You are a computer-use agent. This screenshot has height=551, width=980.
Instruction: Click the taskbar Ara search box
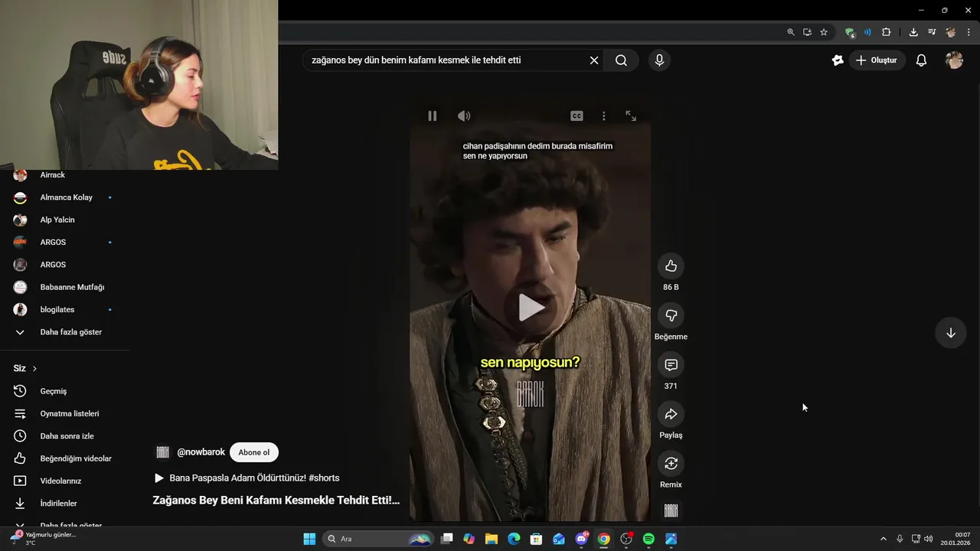[x=378, y=539]
